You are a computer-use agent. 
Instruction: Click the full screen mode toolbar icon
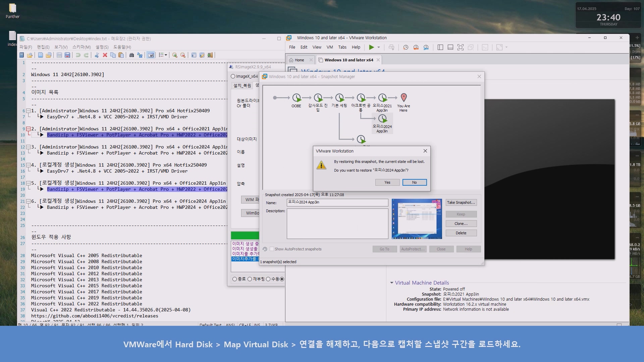coord(461,47)
